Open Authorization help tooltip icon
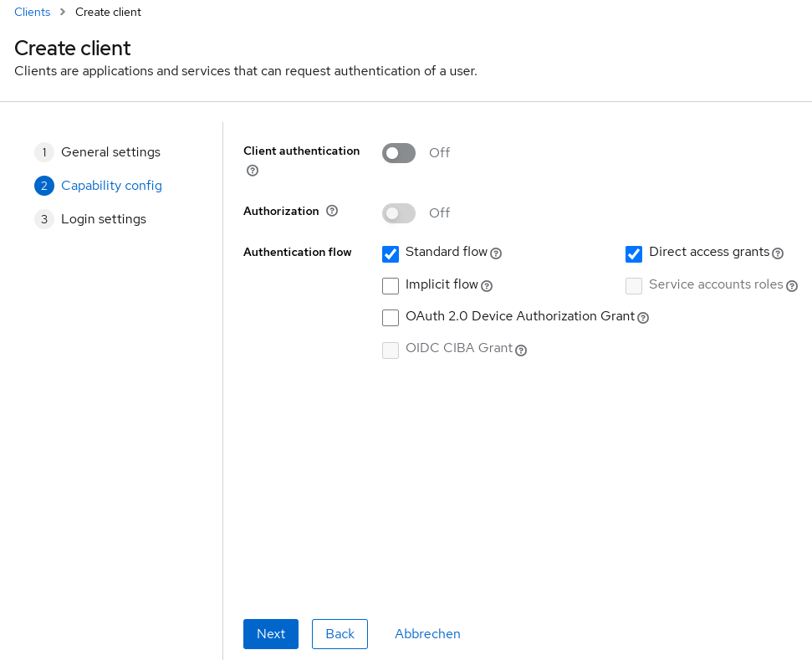 pyautogui.click(x=332, y=211)
